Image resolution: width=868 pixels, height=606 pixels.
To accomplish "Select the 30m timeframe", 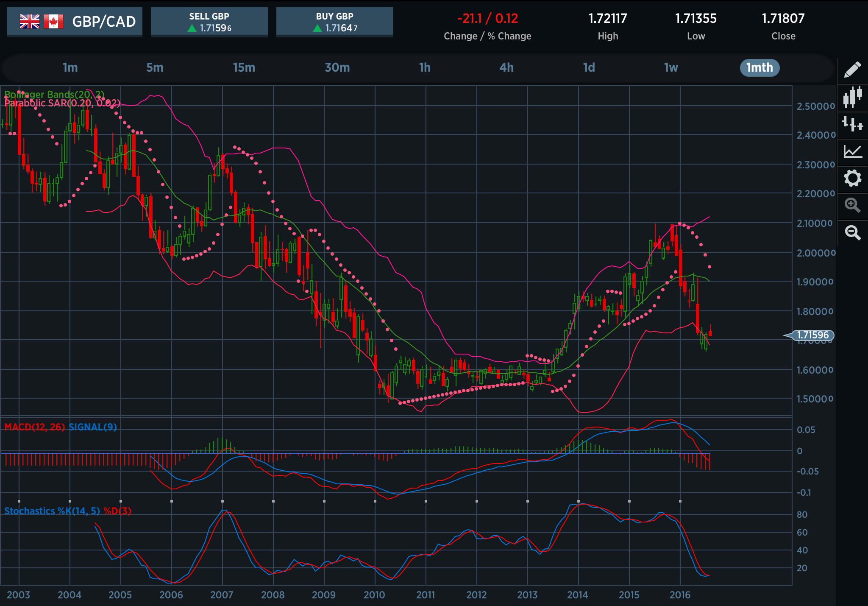I will pos(337,67).
